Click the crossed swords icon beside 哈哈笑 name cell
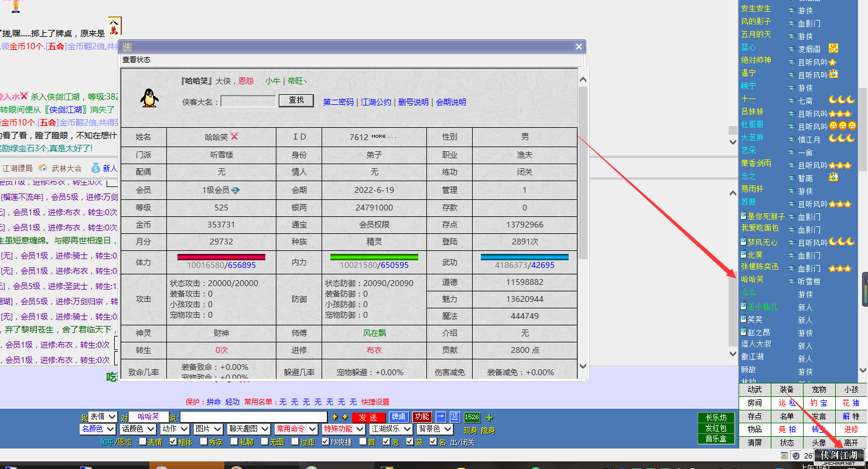This screenshot has width=868, height=469. pos(234,136)
